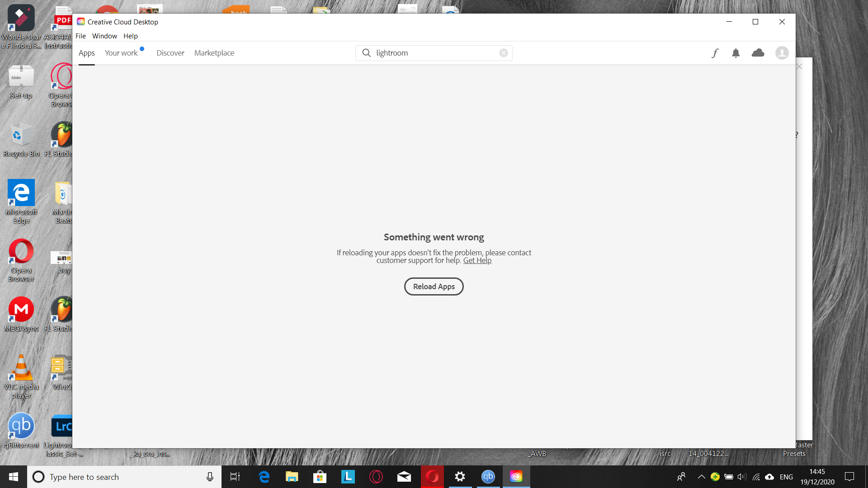Click qBittorrent icon in taskbar

coord(488,477)
